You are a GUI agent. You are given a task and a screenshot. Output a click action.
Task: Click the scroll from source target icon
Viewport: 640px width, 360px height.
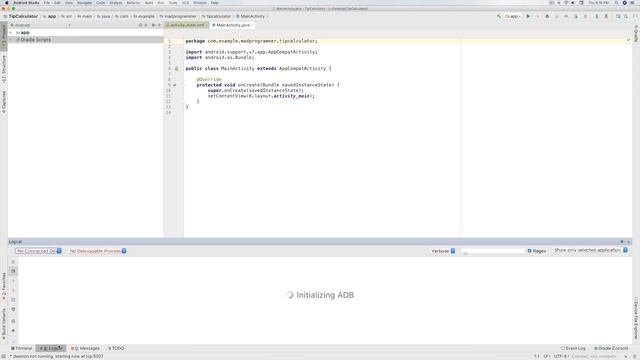point(140,25)
